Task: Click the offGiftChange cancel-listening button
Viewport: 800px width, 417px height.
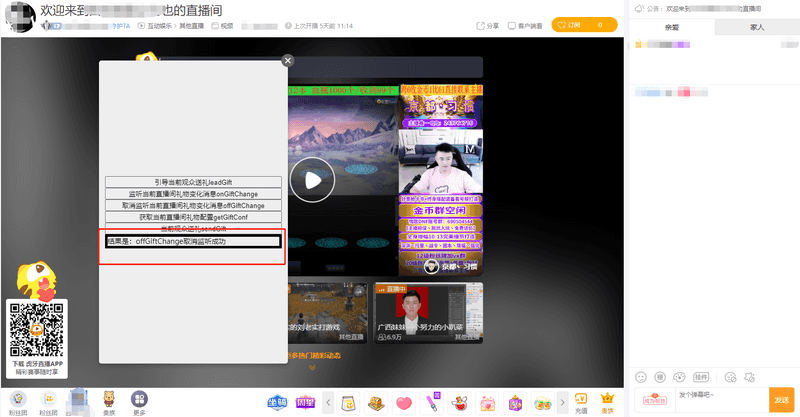Action: point(193,206)
